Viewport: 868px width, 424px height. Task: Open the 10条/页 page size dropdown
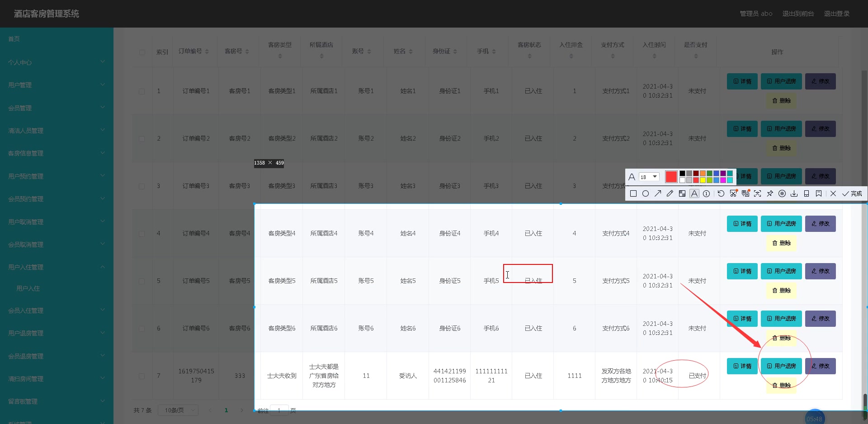178,410
